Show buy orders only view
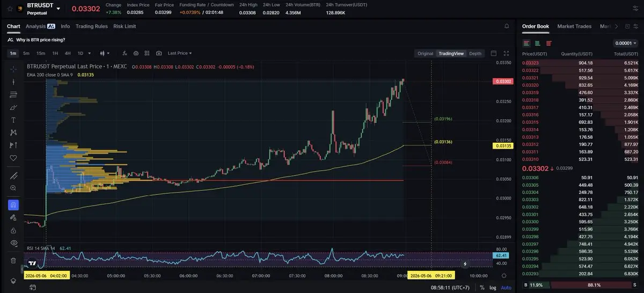 (538, 43)
